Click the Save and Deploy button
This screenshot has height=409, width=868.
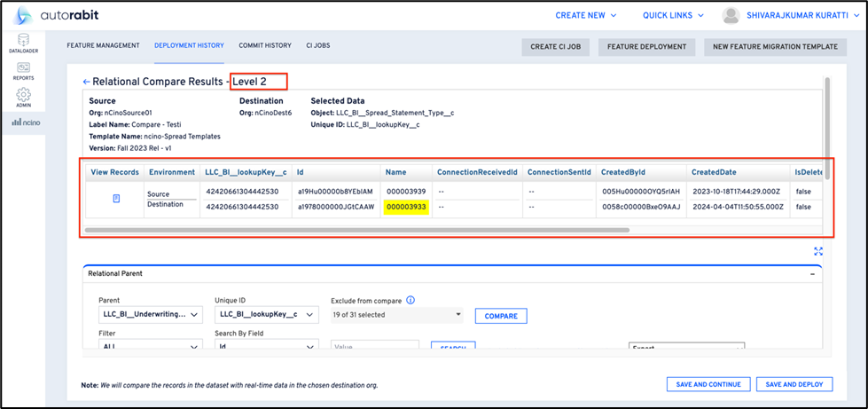pos(794,384)
